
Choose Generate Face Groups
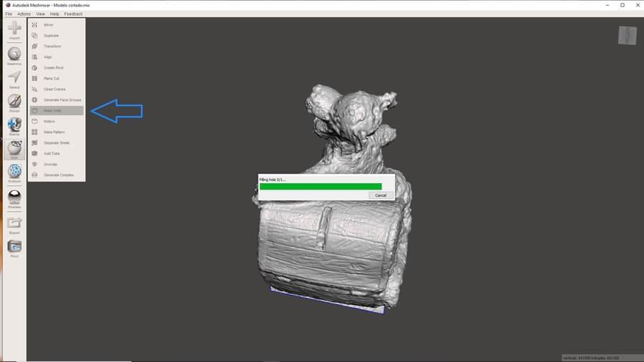pyautogui.click(x=57, y=99)
